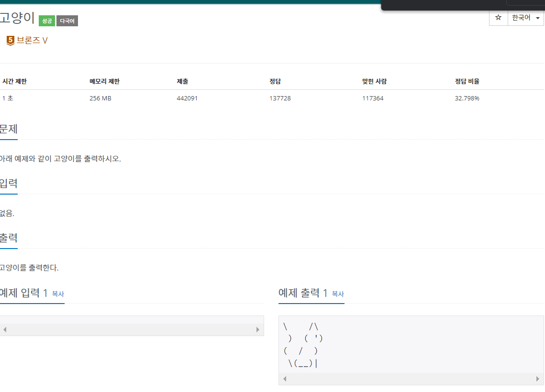This screenshot has height=392, width=545.
Task: Click the 없음. input description text
Action: tap(7, 213)
